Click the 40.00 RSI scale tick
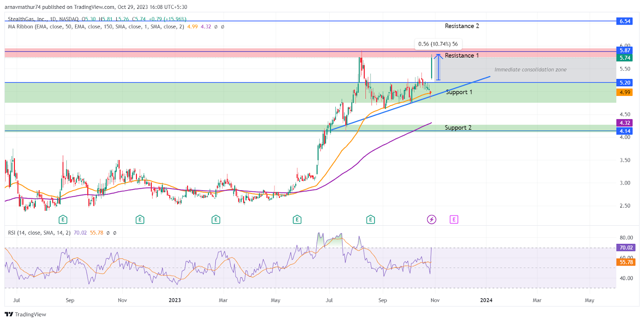644x322 pixels. coord(626,278)
